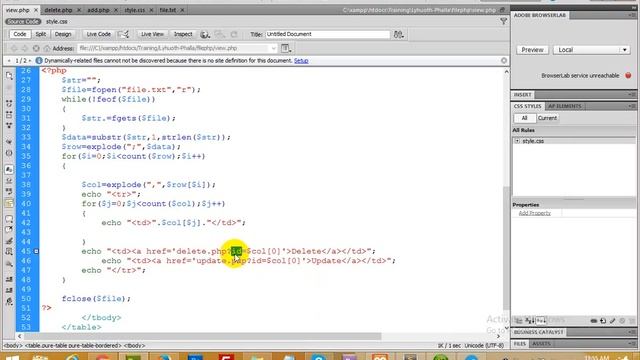Switch to Code view

(20, 34)
